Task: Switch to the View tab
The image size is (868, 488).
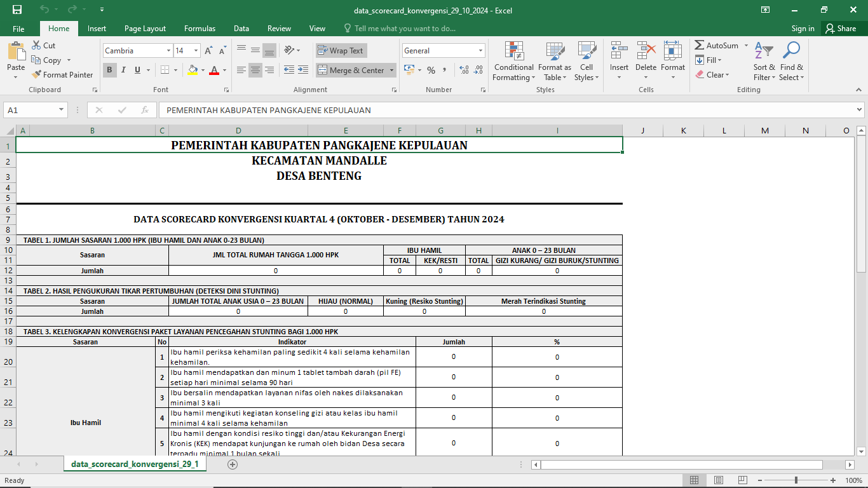Action: [x=317, y=29]
